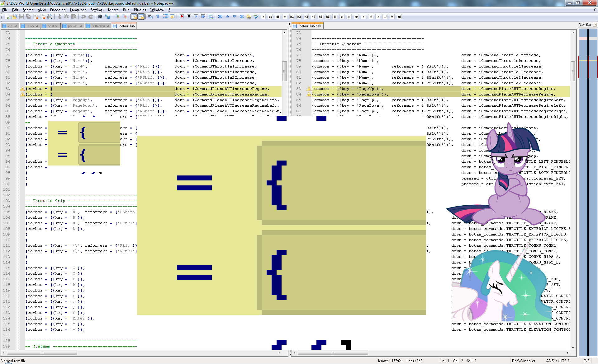Click the left pane vertical scrollbar thumb
The height and width of the screenshot is (364, 598).
point(284,71)
